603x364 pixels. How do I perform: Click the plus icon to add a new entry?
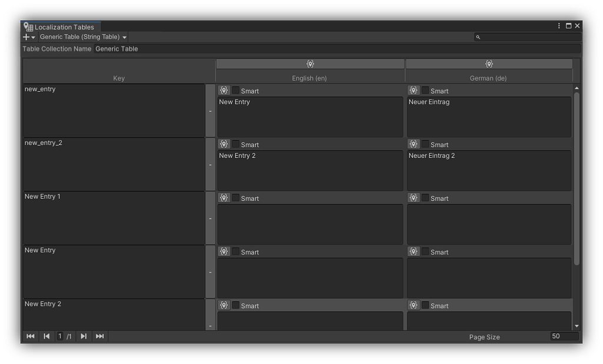pyautogui.click(x=25, y=37)
